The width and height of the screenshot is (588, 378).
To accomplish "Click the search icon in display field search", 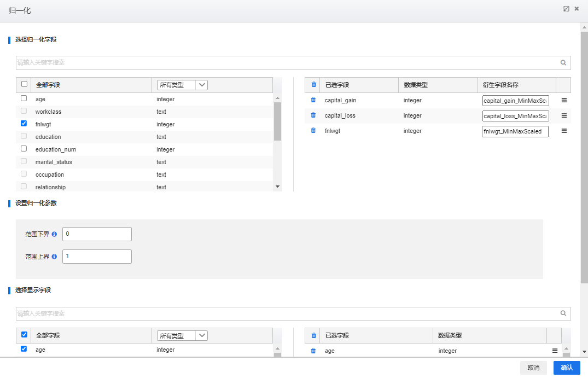I will (563, 313).
